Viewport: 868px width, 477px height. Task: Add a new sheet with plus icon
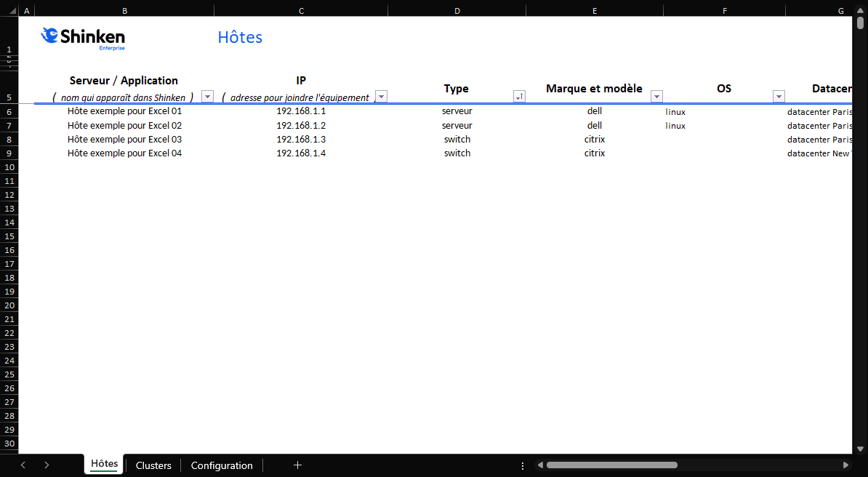pyautogui.click(x=297, y=465)
